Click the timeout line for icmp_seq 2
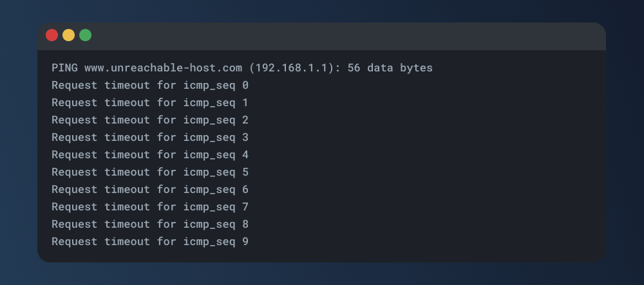The width and height of the screenshot is (644, 285). point(149,120)
